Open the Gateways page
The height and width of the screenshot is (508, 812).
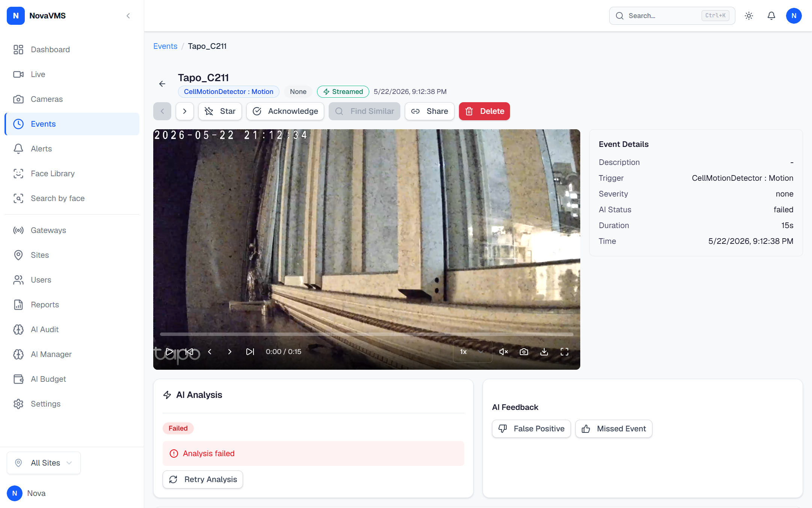[72, 230]
